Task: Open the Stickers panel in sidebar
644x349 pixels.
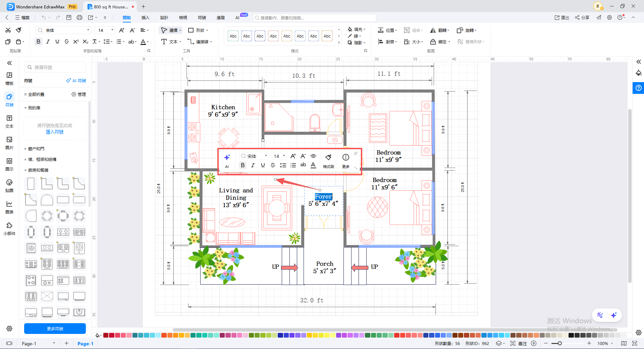Action: (9, 186)
